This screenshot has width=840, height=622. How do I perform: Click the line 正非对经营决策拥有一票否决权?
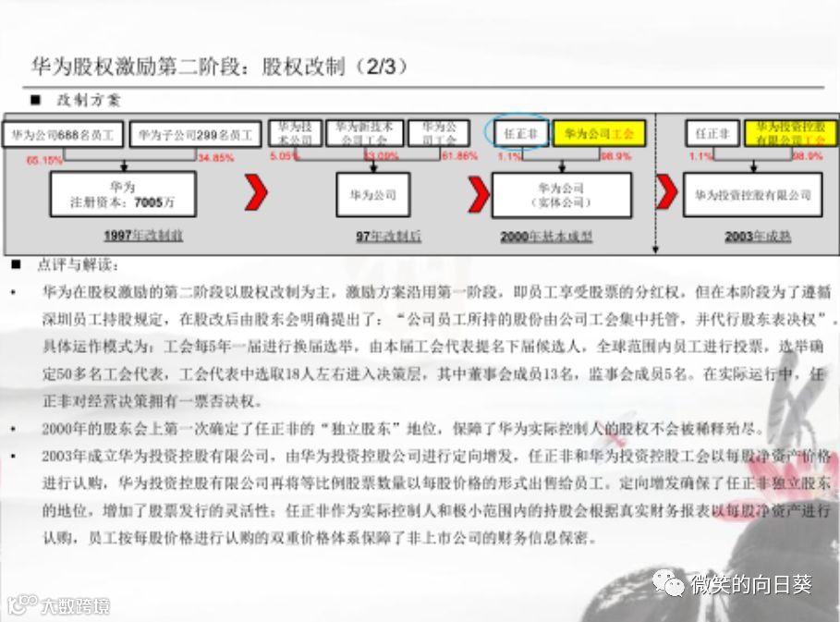[x=152, y=401]
